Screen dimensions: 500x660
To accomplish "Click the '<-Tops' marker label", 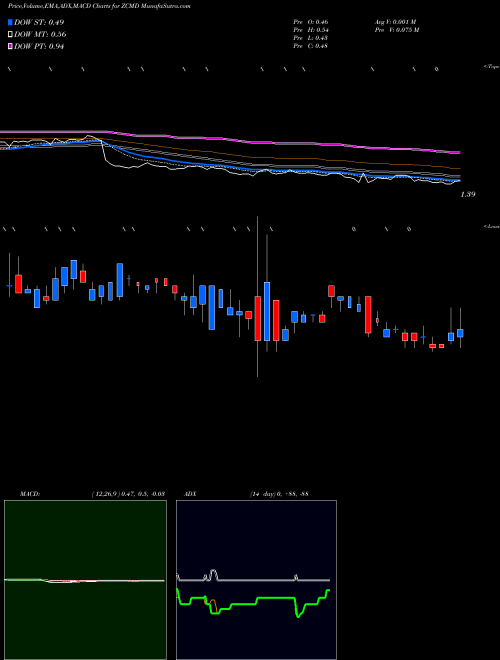I will click(492, 67).
